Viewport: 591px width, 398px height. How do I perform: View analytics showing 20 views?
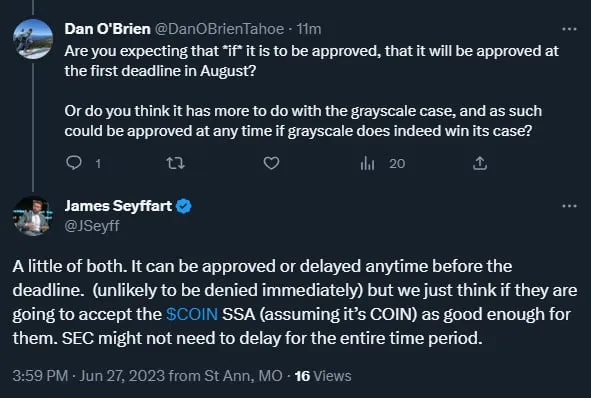point(383,164)
